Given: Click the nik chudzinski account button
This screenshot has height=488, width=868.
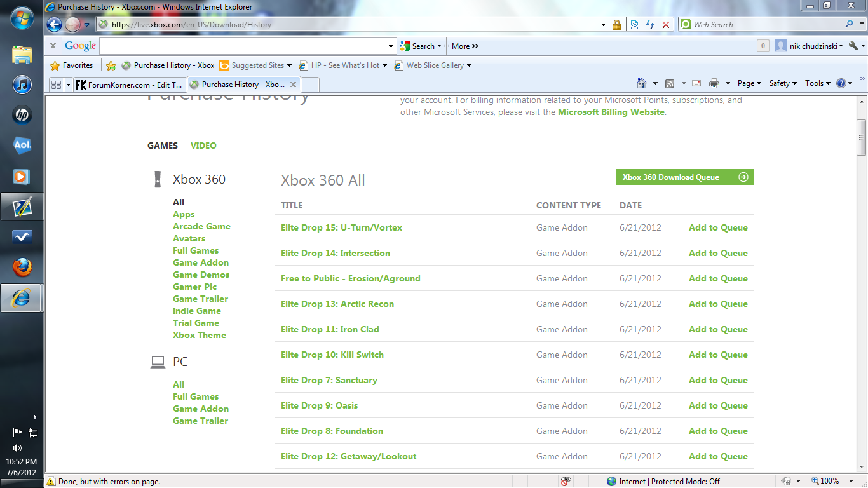Looking at the screenshot, I should tap(809, 46).
